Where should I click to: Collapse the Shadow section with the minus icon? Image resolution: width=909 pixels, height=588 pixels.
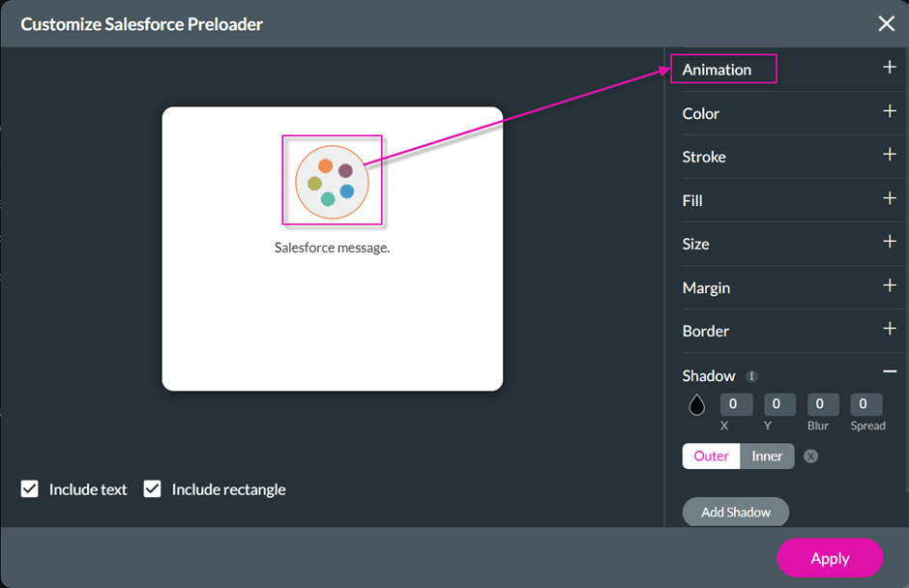(889, 371)
